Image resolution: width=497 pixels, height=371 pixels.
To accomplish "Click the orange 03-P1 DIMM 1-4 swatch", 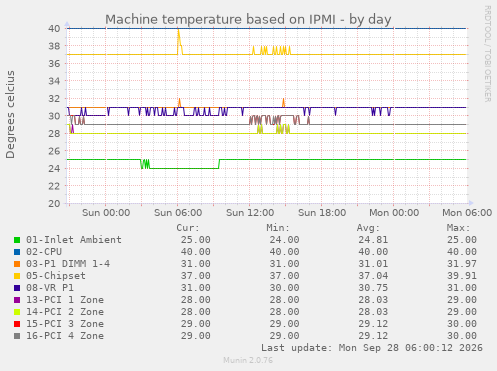I will click(x=17, y=264).
